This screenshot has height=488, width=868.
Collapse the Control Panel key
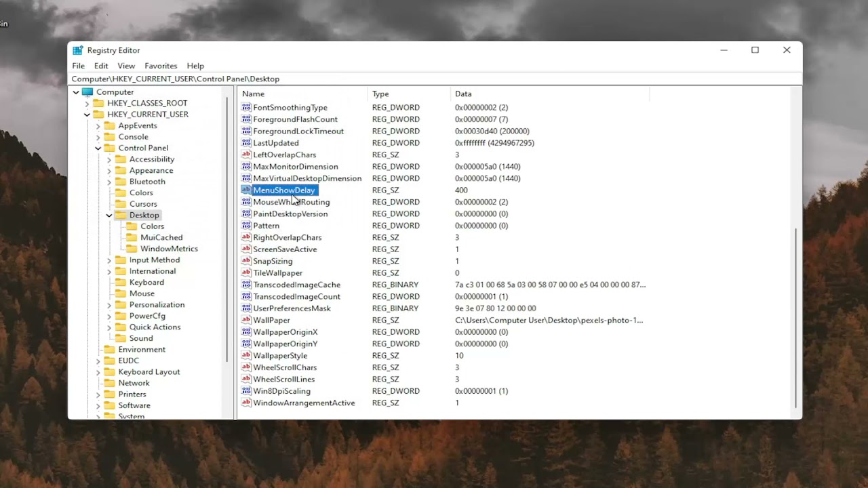[x=98, y=148]
